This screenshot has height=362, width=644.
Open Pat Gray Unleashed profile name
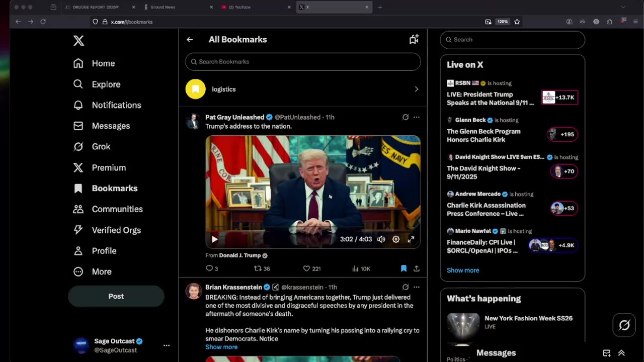[234, 117]
